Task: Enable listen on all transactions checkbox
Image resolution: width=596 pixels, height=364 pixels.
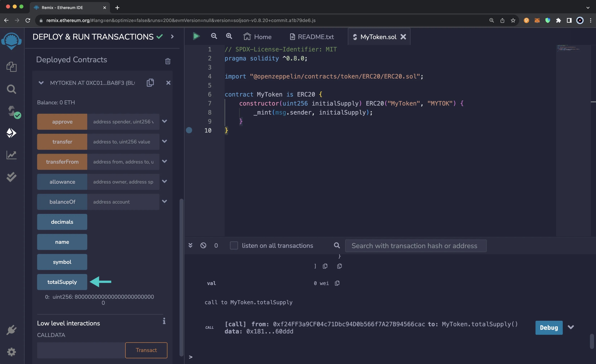Action: coord(234,246)
